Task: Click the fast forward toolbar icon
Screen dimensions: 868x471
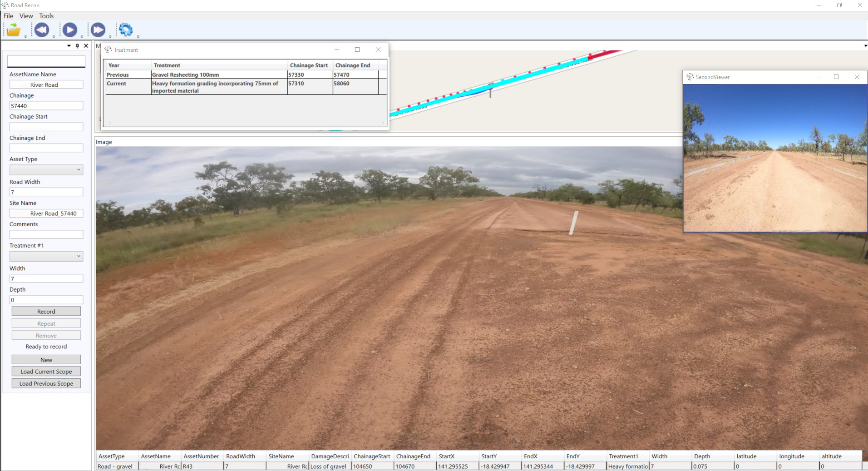Action: coord(98,30)
